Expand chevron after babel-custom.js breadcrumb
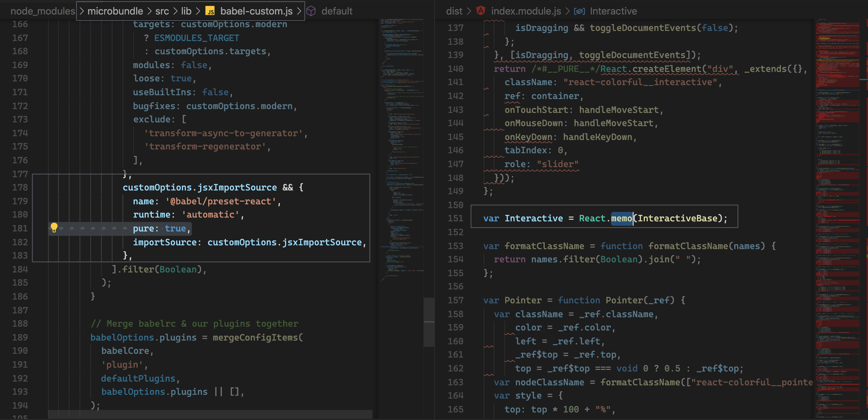The width and height of the screenshot is (868, 420). coord(299,11)
